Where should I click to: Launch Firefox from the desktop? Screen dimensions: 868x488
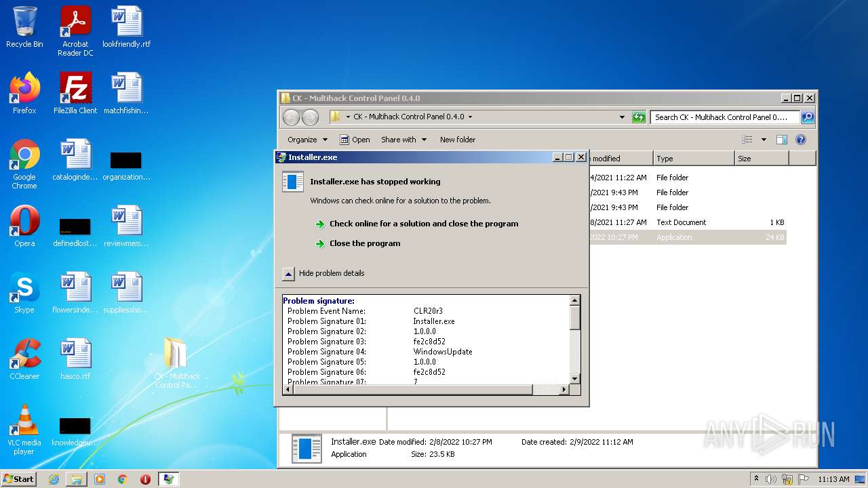[24, 94]
